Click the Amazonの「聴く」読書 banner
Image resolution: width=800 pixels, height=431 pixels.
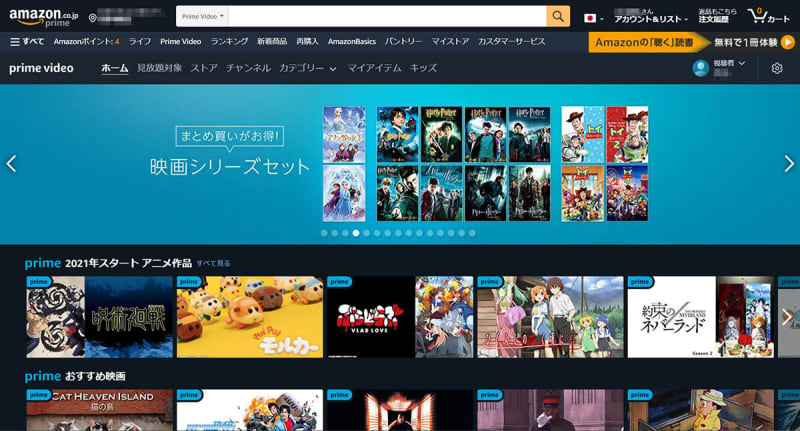(x=648, y=42)
